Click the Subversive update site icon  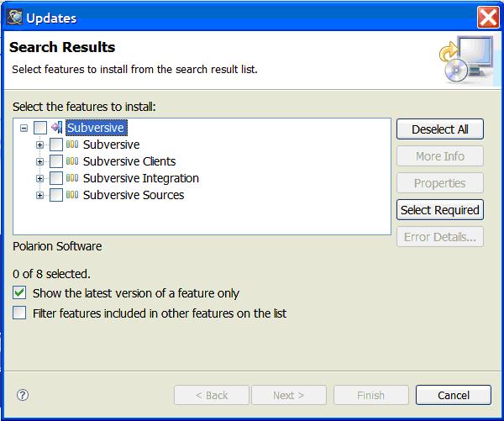pos(57,128)
